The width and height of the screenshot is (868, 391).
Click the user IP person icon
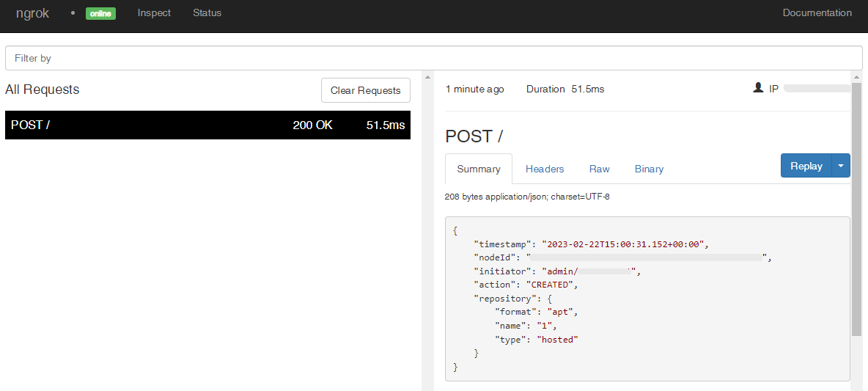[758, 87]
